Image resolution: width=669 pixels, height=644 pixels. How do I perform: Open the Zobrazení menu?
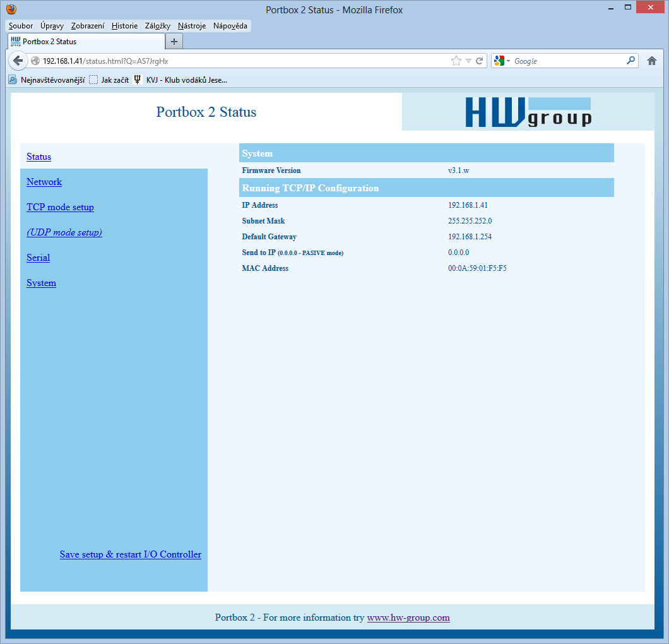point(88,26)
